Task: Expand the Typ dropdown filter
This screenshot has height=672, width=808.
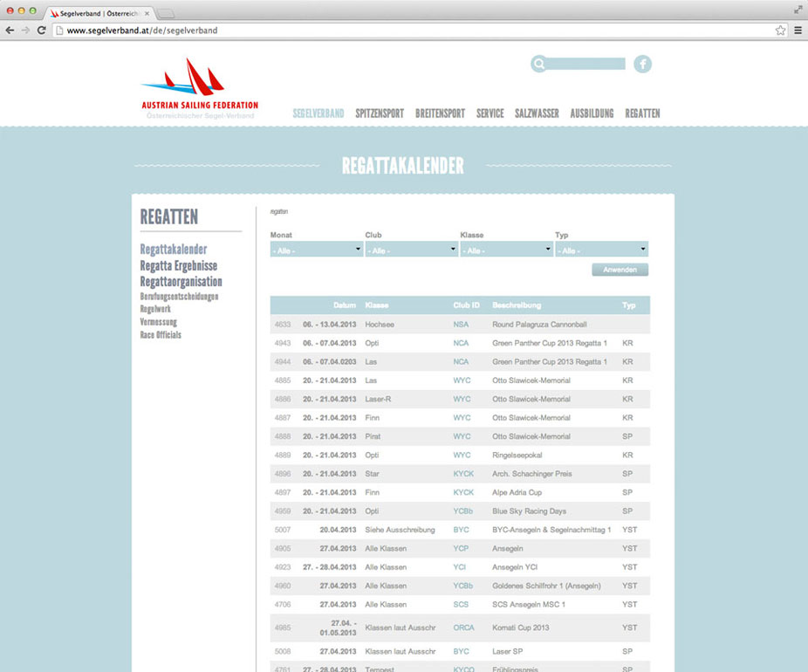Action: coord(601,250)
